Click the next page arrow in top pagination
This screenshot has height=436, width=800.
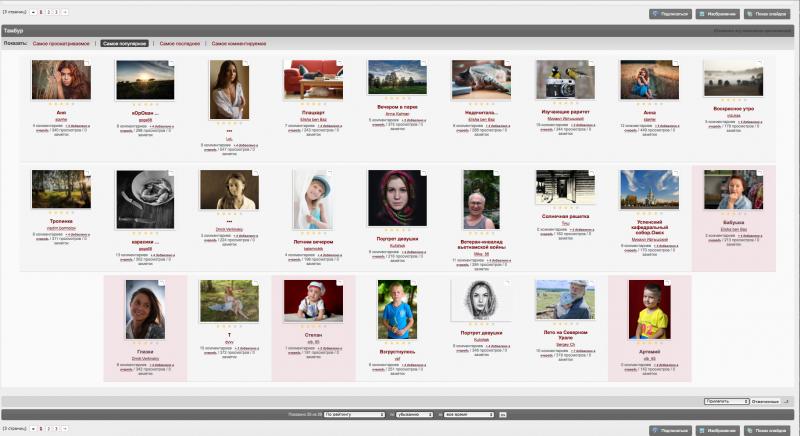click(65, 12)
